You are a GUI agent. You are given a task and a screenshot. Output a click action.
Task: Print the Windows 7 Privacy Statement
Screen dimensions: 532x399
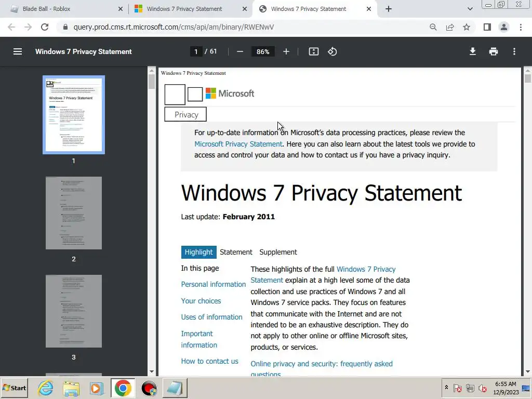[x=494, y=51]
